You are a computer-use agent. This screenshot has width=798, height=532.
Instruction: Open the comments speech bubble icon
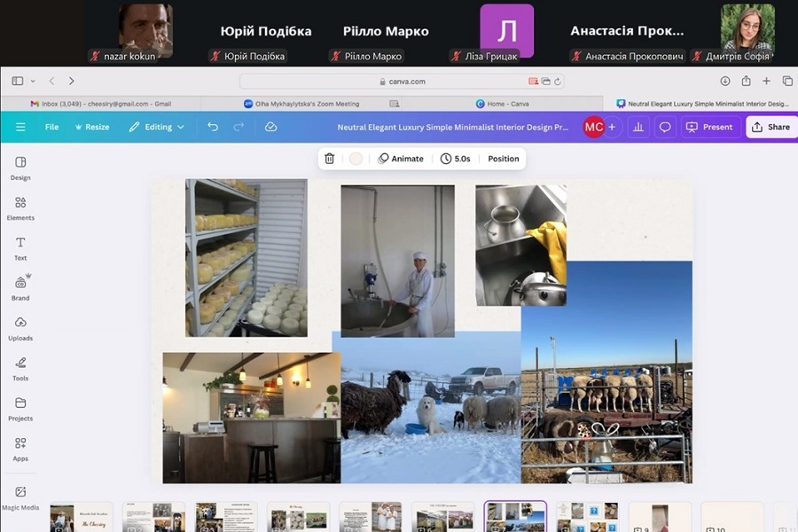(x=665, y=127)
